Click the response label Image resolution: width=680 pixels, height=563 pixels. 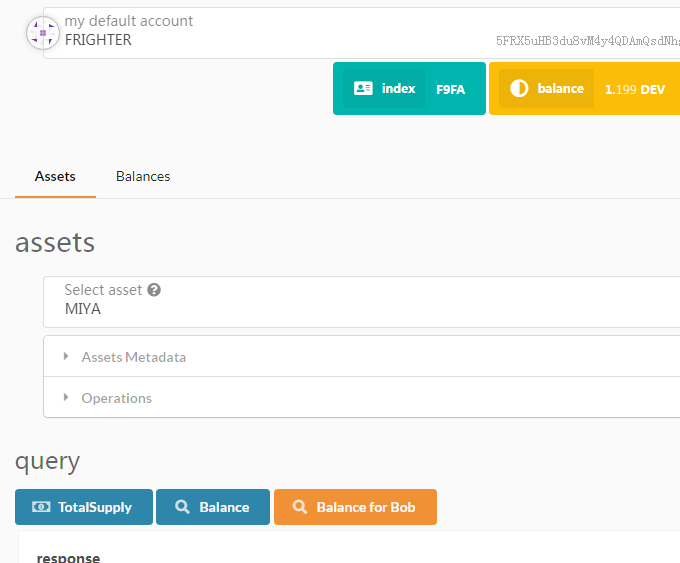tap(69, 557)
